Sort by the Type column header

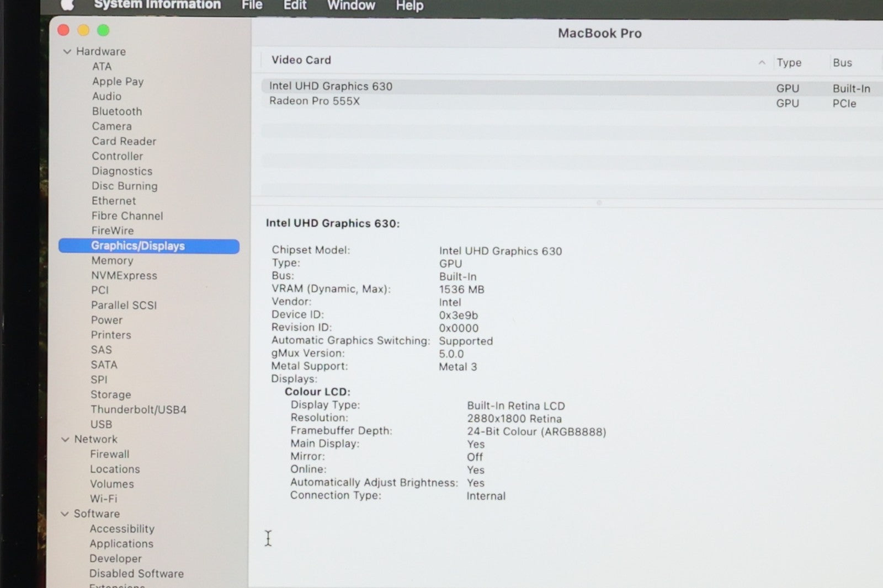pos(789,63)
